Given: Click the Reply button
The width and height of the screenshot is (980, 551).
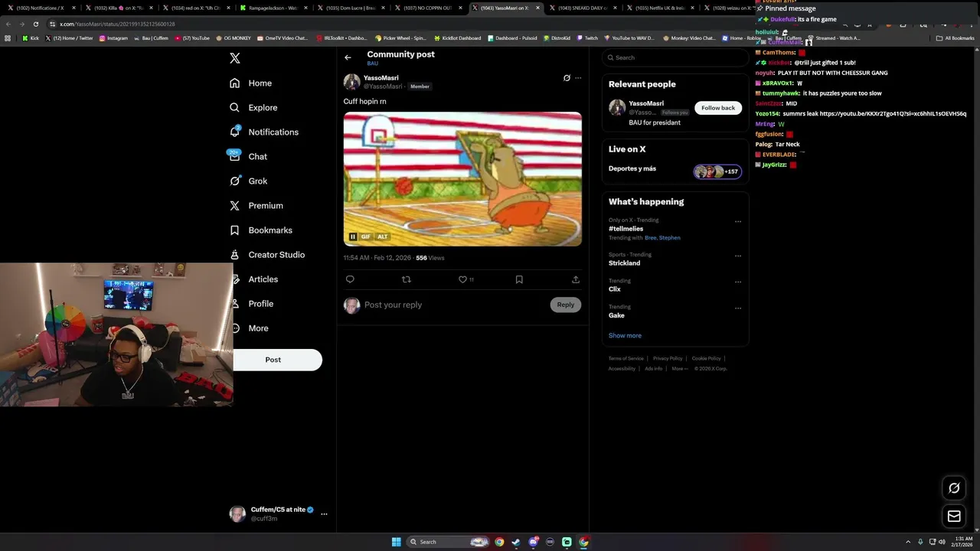Looking at the screenshot, I should tap(566, 305).
